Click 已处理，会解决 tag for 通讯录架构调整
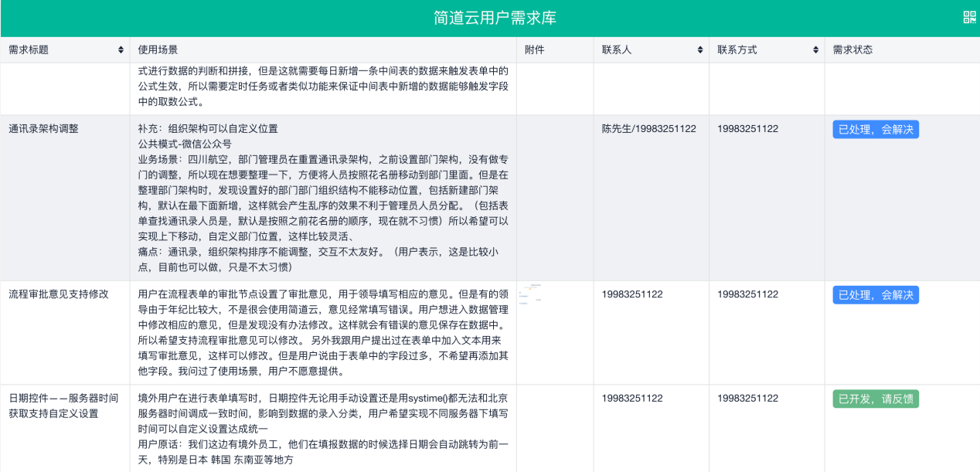 point(875,130)
